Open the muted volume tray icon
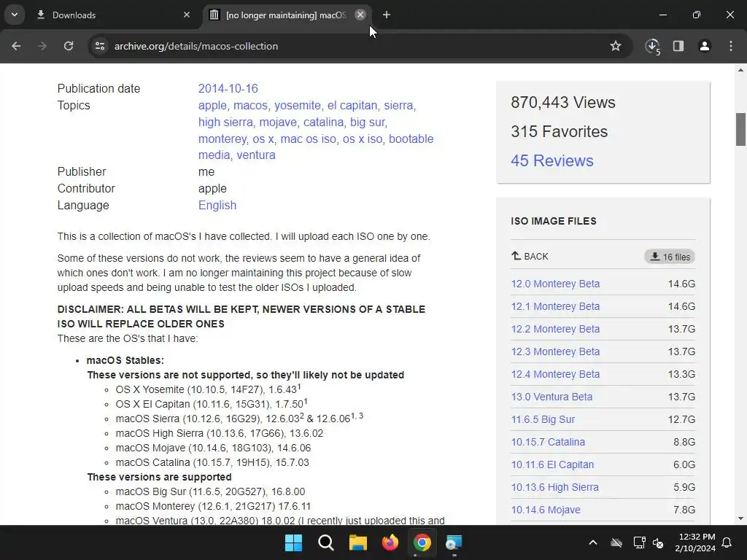The width and height of the screenshot is (747, 560). (x=659, y=542)
